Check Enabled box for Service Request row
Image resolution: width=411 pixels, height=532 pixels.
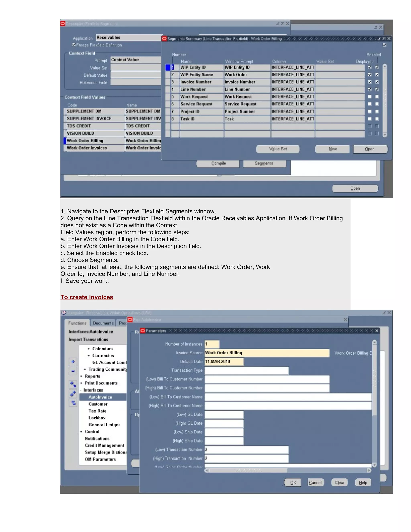tap(377, 104)
